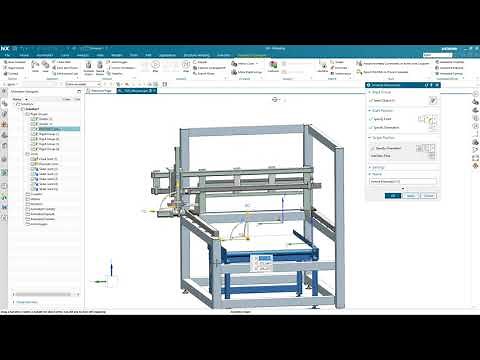Click the search box in the title area
Image resolution: width=480 pixels, height=360 pixels.
point(437,55)
